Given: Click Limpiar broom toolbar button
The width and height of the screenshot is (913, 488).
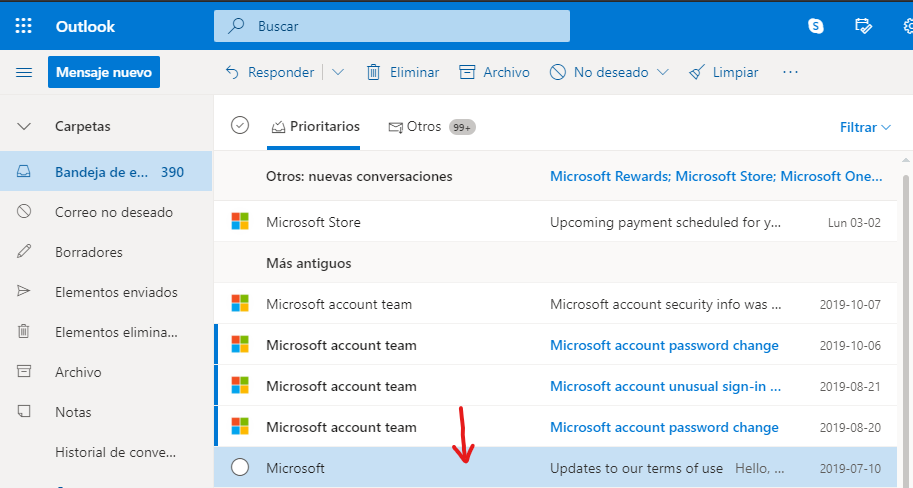Looking at the screenshot, I should (x=723, y=72).
